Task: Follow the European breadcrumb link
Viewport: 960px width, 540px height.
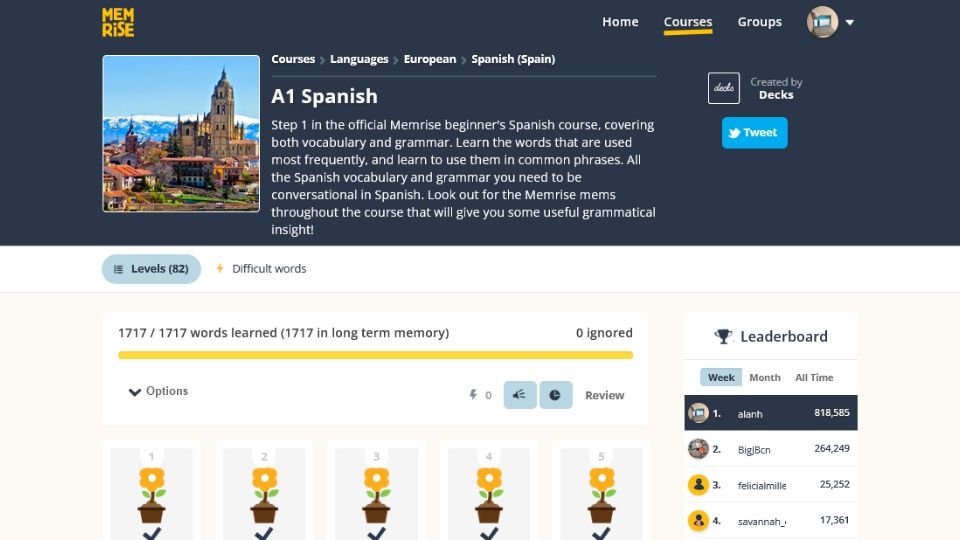Action: 430,59
